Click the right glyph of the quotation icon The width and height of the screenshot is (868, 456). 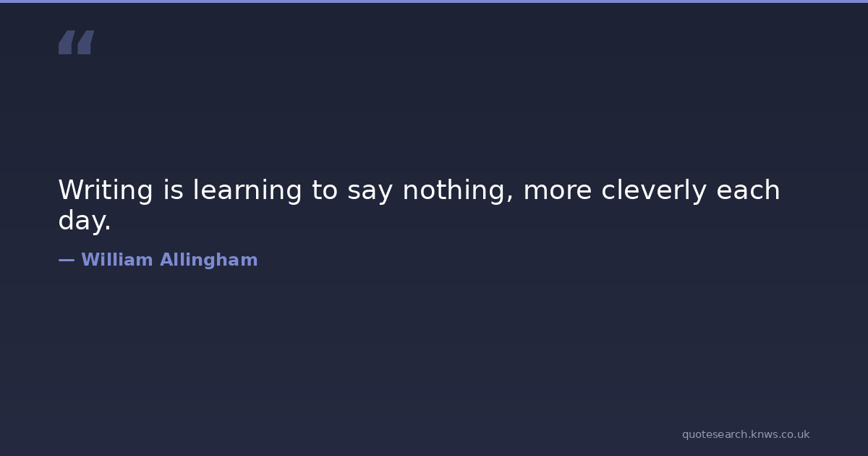[x=85, y=43]
